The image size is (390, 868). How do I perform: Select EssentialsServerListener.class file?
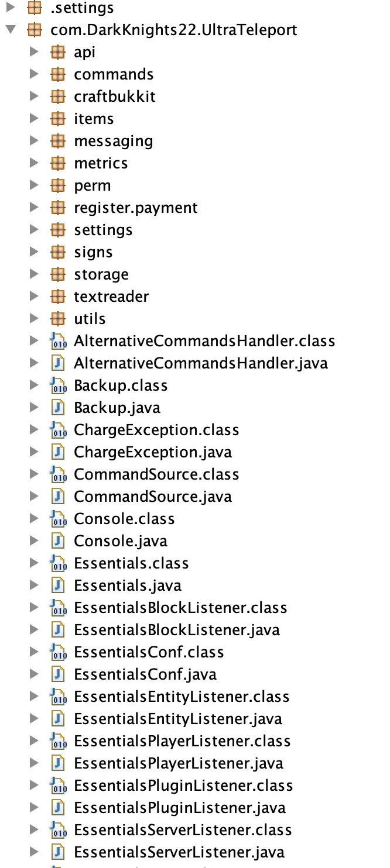pos(183,830)
